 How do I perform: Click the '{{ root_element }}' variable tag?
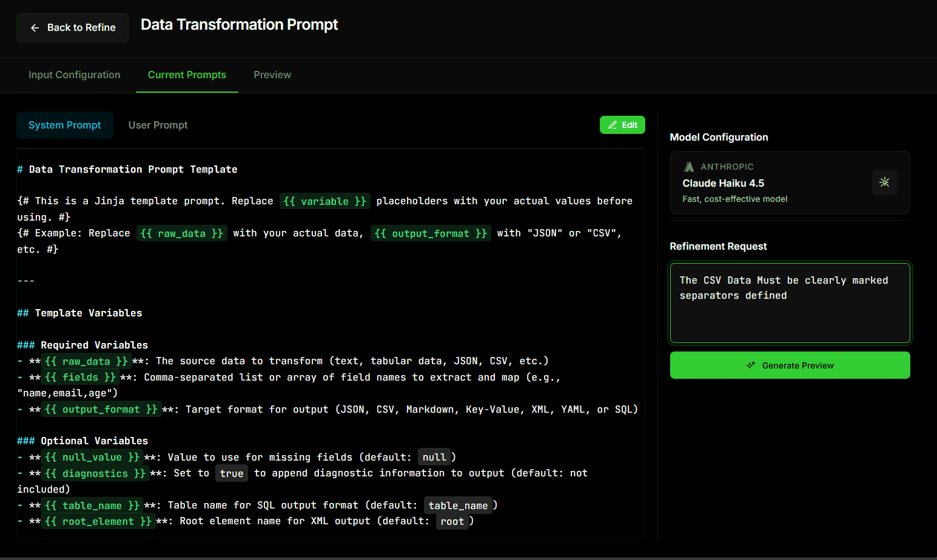(x=98, y=521)
